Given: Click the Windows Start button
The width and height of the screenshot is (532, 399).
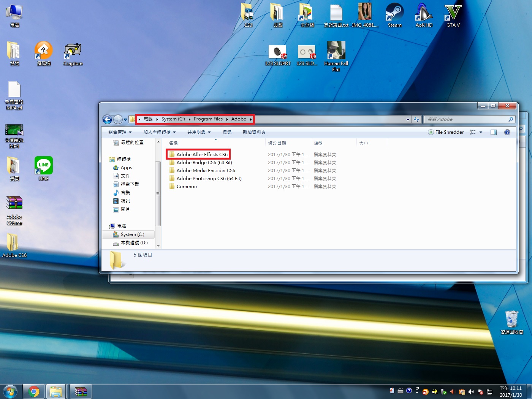Looking at the screenshot, I should pos(10,391).
